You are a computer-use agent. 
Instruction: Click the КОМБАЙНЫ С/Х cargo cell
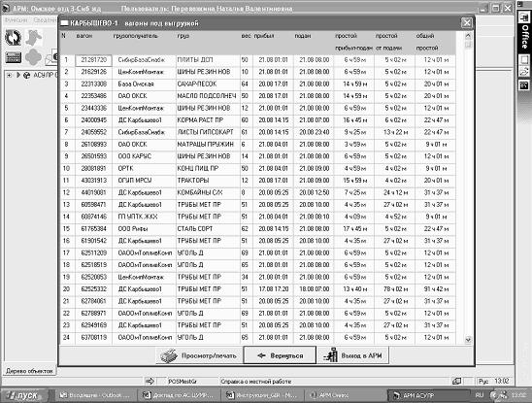click(208, 192)
